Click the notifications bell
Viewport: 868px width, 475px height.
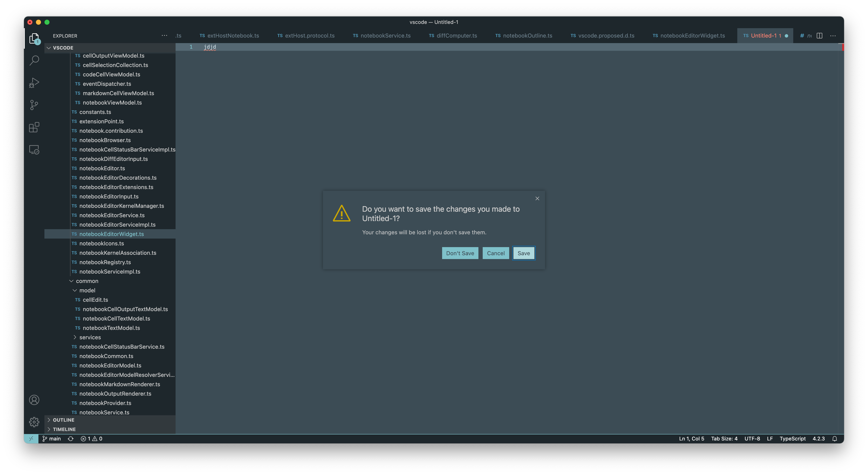(835, 439)
